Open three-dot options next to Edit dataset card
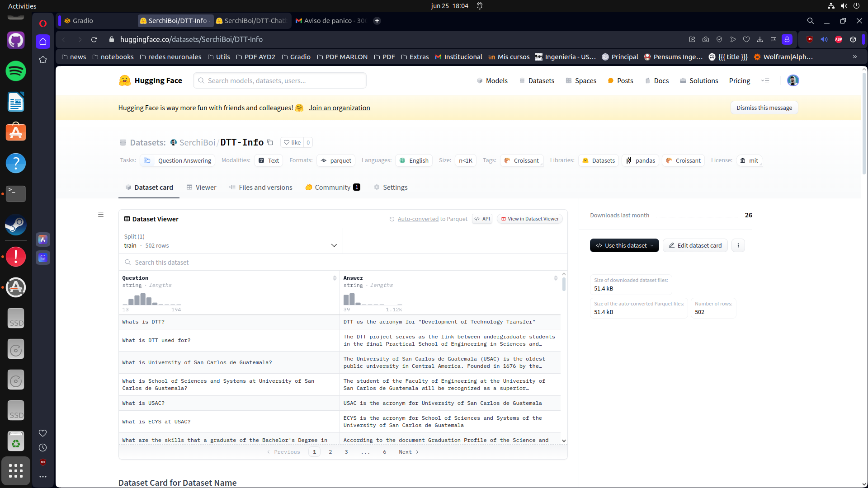Image resolution: width=868 pixels, height=488 pixels. pos(738,245)
